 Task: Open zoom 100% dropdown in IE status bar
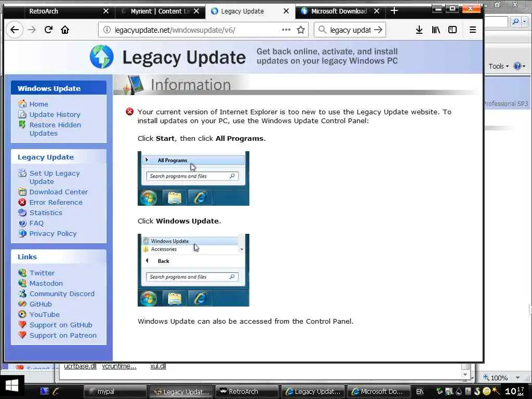click(x=517, y=378)
